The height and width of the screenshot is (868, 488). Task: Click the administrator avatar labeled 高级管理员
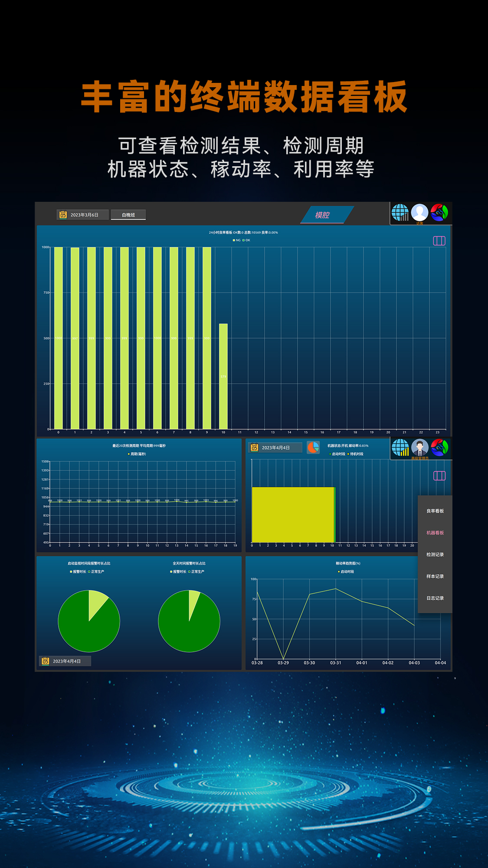click(x=419, y=447)
